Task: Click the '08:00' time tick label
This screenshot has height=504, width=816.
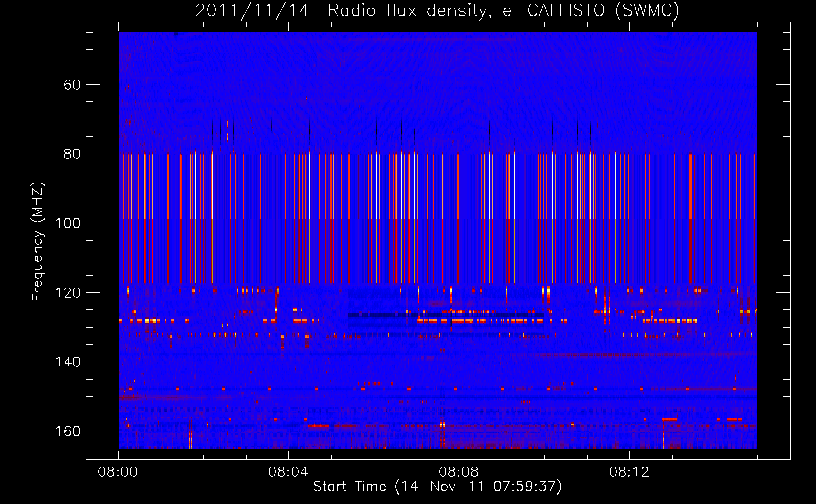Action: (118, 472)
